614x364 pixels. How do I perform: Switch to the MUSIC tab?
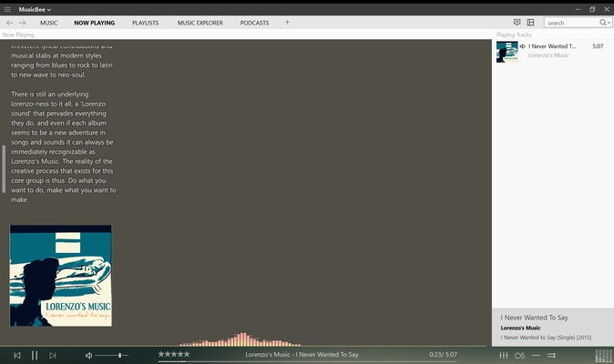click(x=48, y=23)
